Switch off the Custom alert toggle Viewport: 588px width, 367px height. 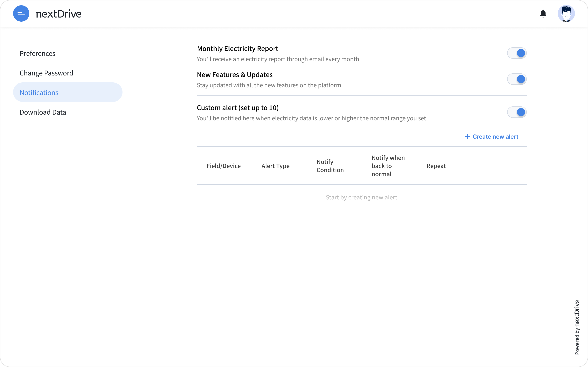[517, 112]
